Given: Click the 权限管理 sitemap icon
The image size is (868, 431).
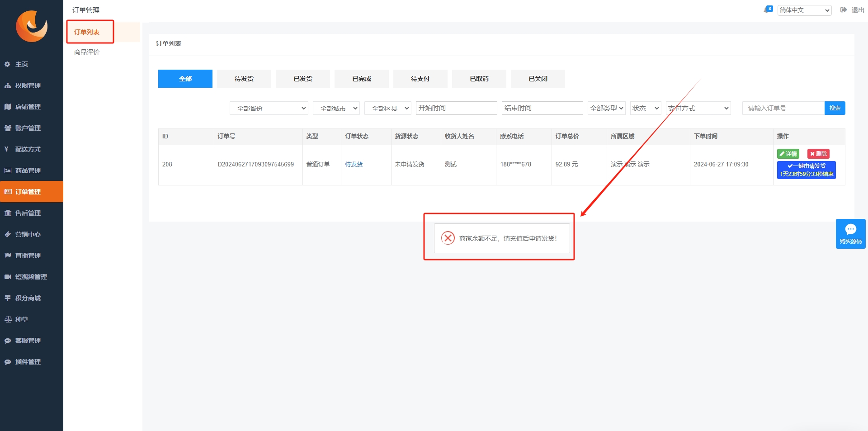Looking at the screenshot, I should coord(7,85).
